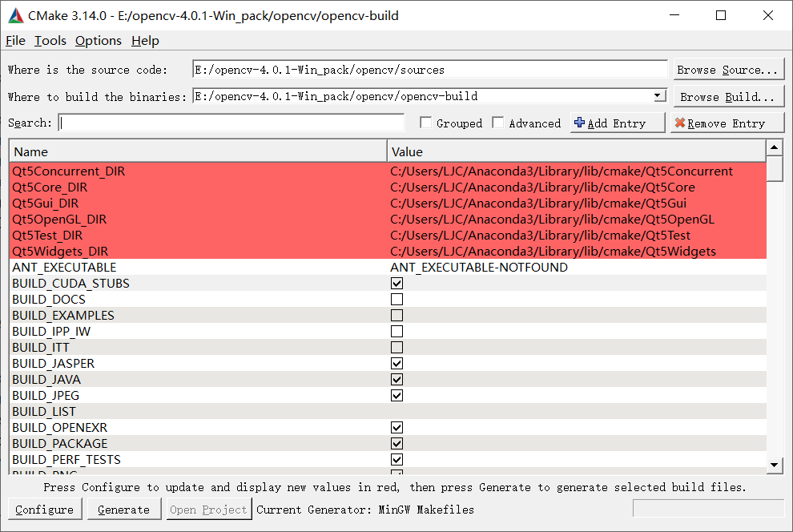793x532 pixels.
Task: Uncheck BUILD_CUDA_STUBS
Action: (x=396, y=283)
